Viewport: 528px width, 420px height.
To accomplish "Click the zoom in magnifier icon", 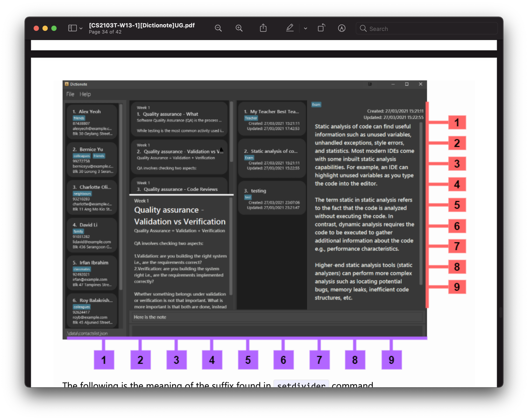I will [239, 28].
